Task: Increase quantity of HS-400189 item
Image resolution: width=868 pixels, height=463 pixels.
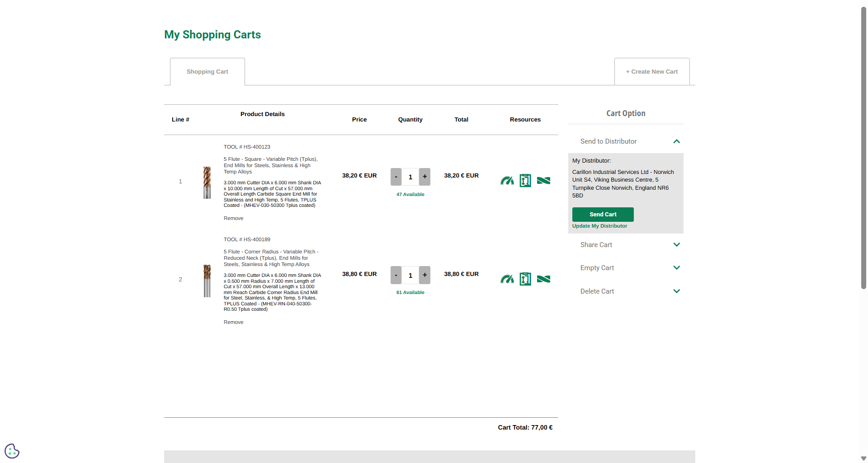Action: (x=425, y=275)
